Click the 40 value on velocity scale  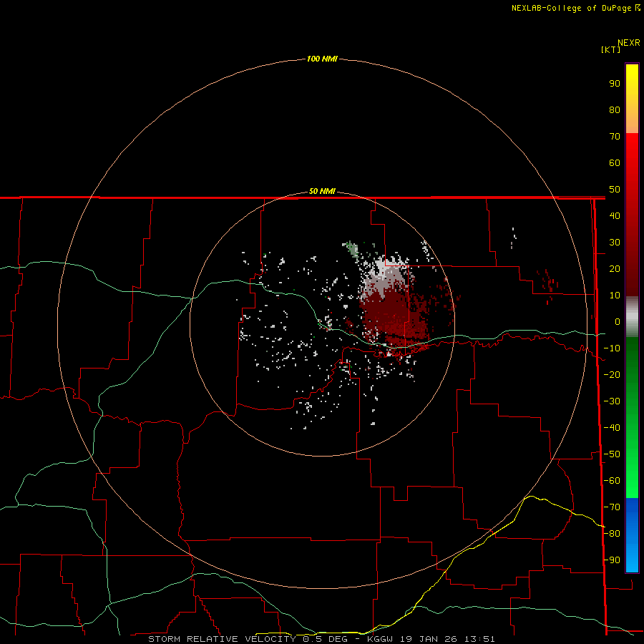point(615,215)
